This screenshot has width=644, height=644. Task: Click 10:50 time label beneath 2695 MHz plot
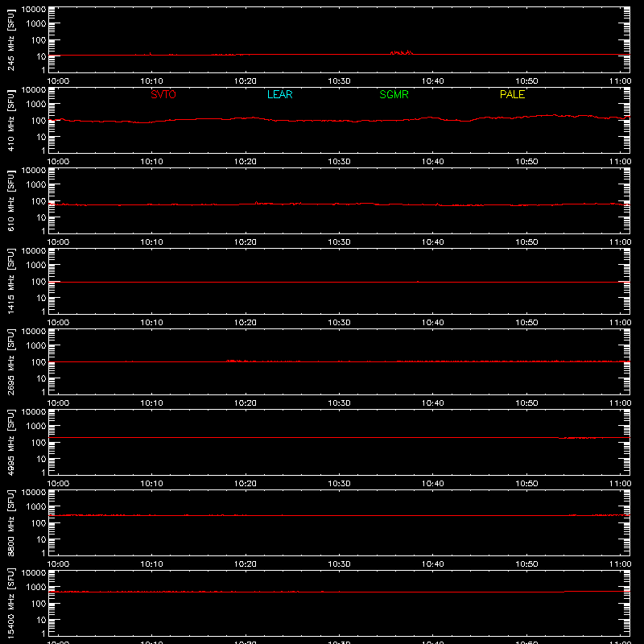click(526, 403)
